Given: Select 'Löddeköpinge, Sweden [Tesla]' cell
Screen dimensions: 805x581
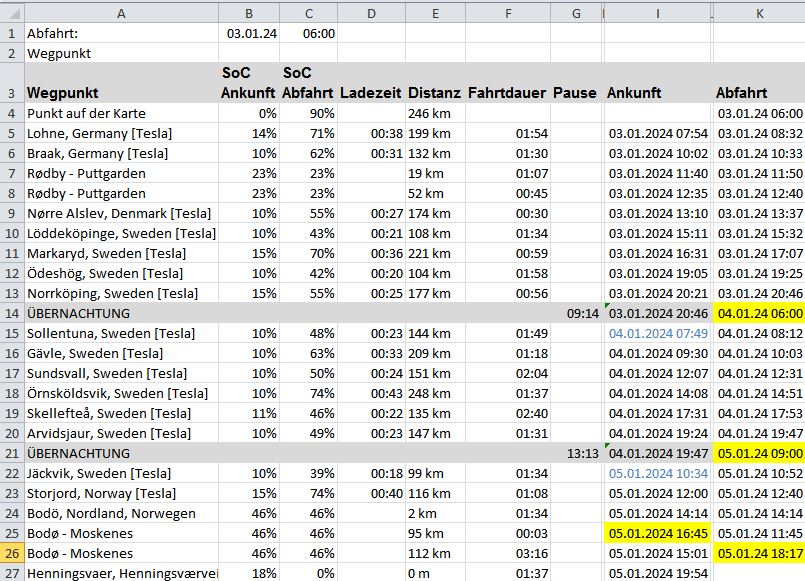Looking at the screenshot, I should pyautogui.click(x=121, y=233).
